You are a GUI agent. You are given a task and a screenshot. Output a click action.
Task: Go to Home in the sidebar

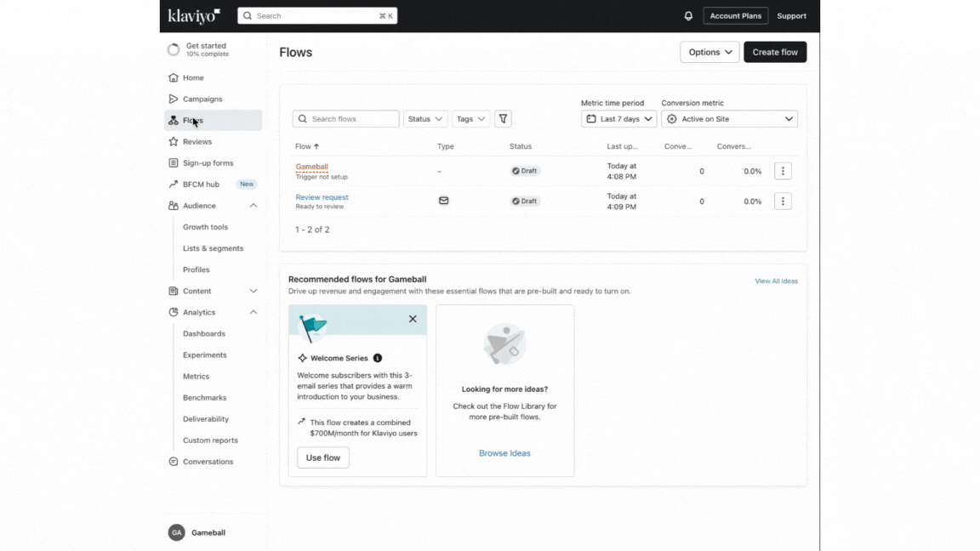click(213, 77)
